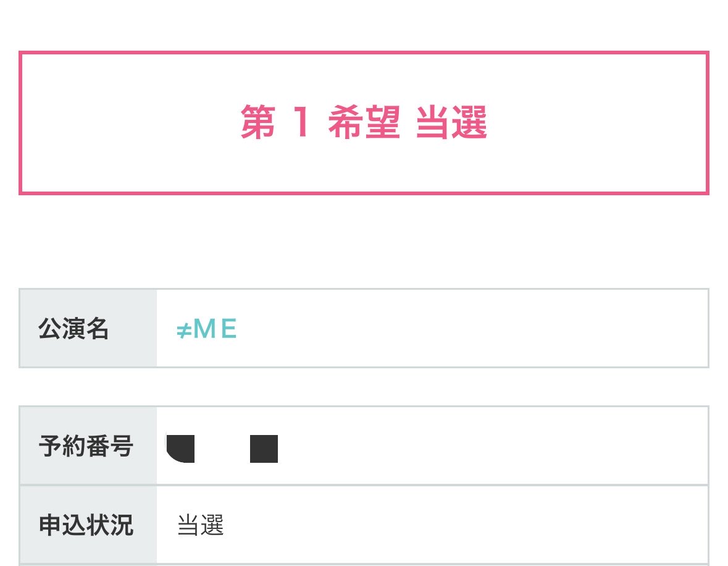
Task: Click the letters ME in teal link
Action: tap(215, 329)
